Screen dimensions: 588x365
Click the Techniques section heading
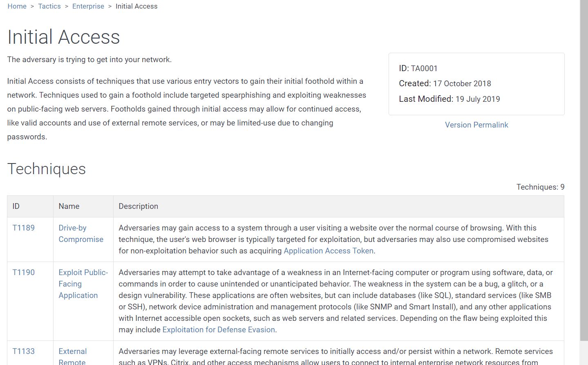[47, 169]
